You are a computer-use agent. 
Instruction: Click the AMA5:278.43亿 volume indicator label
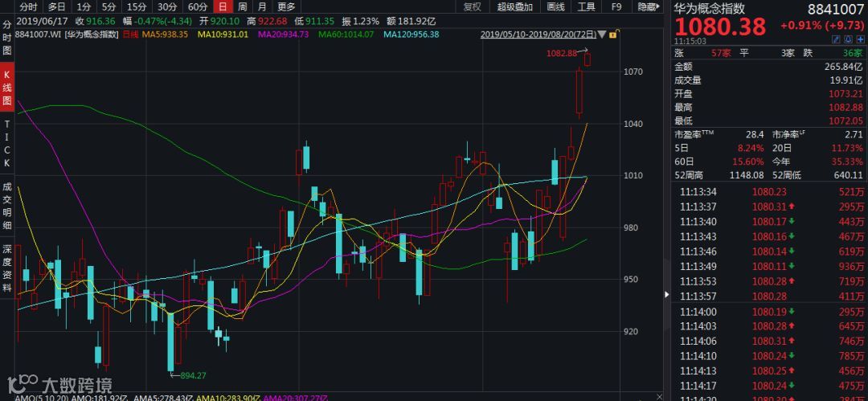[163, 398]
